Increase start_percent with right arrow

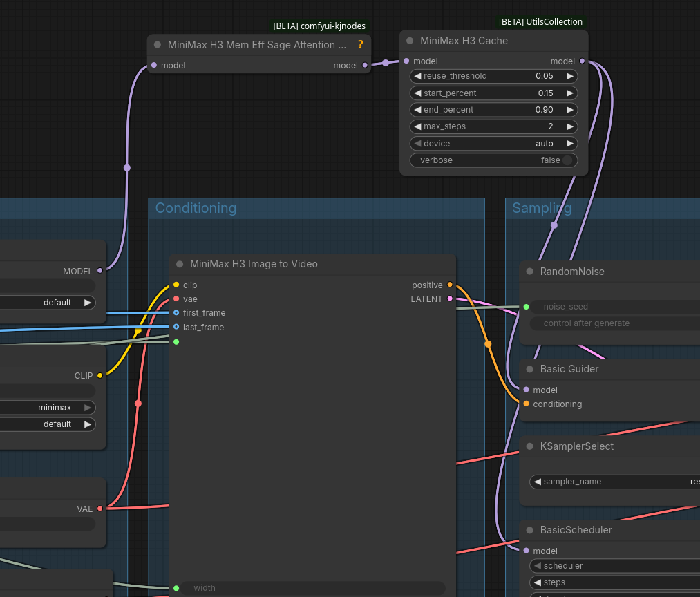coord(569,93)
